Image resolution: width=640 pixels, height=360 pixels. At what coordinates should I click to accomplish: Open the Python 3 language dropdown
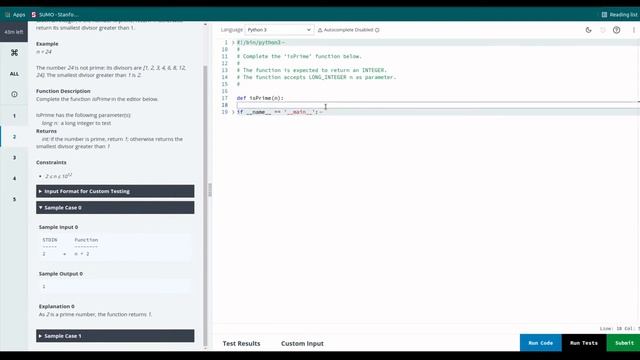(x=279, y=30)
